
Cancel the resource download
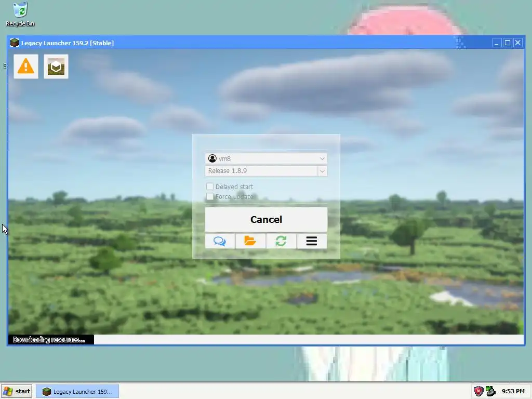[x=266, y=220]
